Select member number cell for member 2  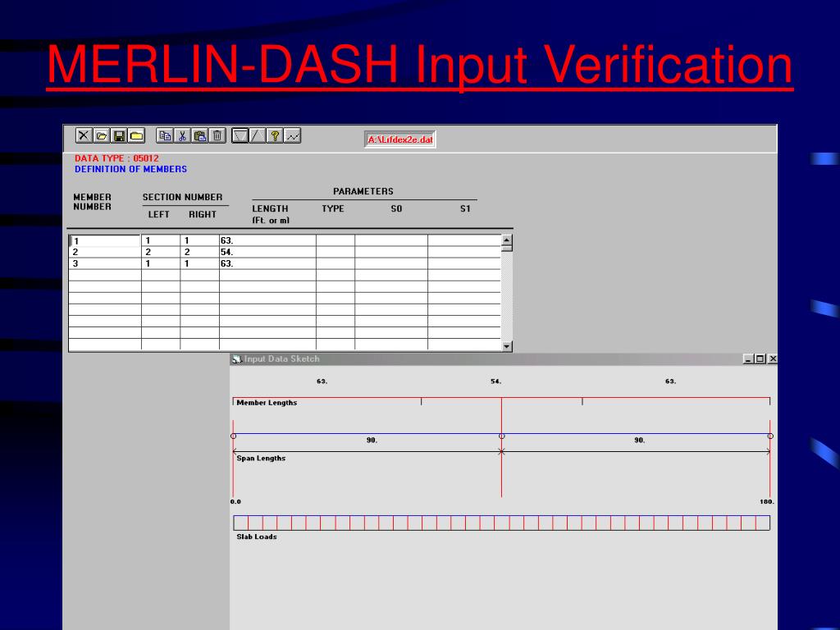coord(105,252)
